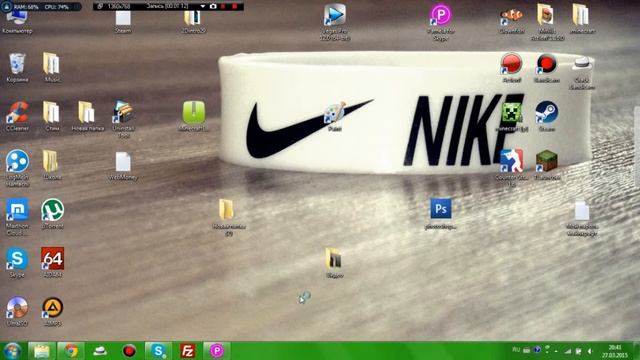Open the green Minecraft launcher icon
The height and width of the screenshot is (360, 640).
[x=194, y=116]
